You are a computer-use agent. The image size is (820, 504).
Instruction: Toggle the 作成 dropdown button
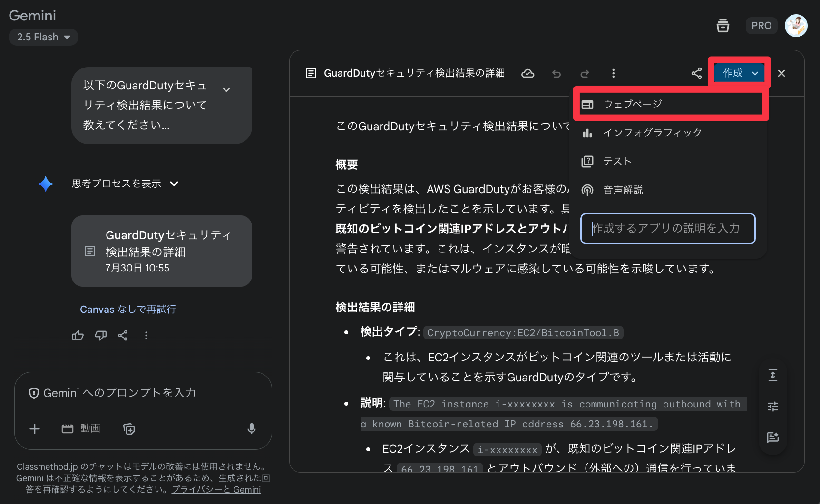(740, 73)
